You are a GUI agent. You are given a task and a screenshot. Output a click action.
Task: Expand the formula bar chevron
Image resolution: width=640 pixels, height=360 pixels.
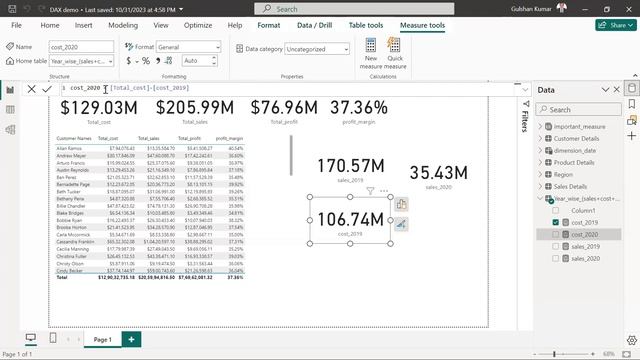(x=525, y=89)
